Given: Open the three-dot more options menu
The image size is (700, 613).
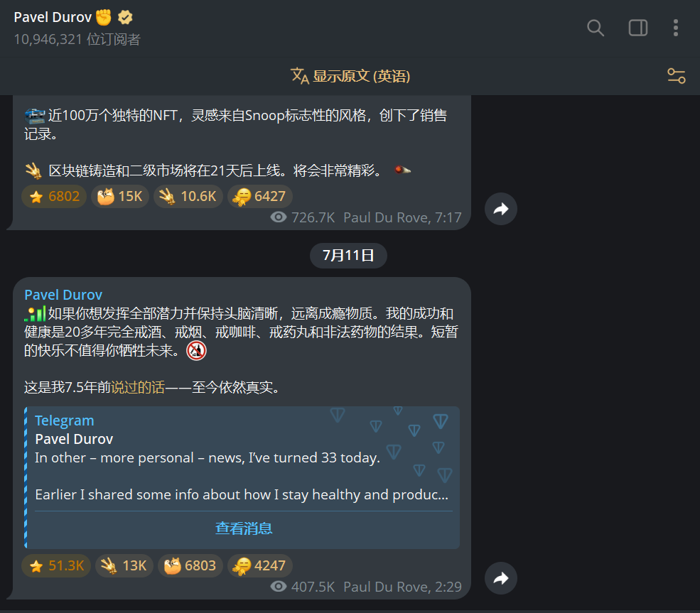Looking at the screenshot, I should point(675,28).
